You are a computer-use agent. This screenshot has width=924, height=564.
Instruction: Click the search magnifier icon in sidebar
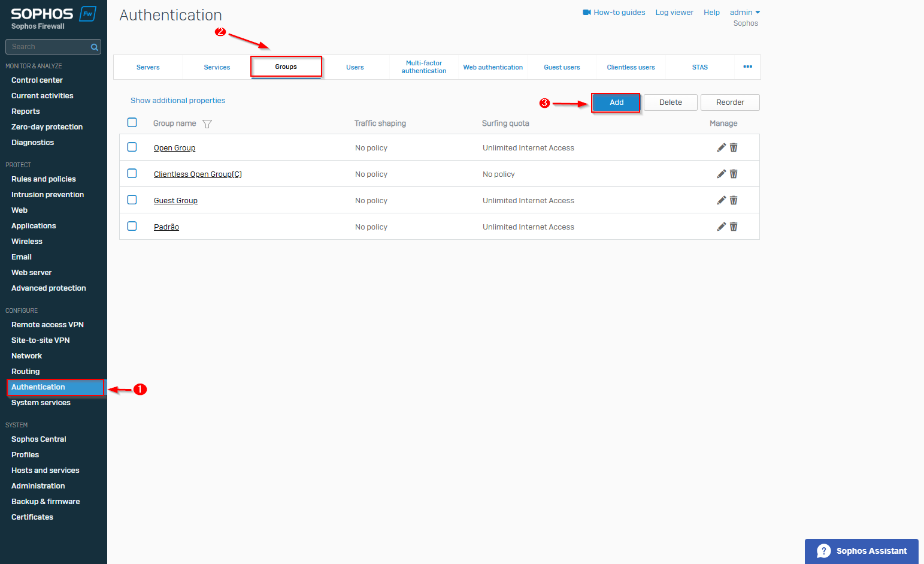94,47
